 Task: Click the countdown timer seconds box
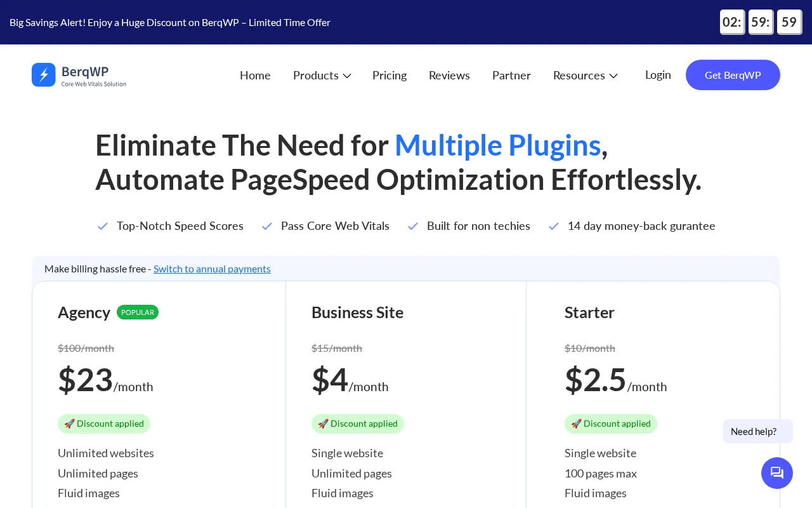point(789,22)
